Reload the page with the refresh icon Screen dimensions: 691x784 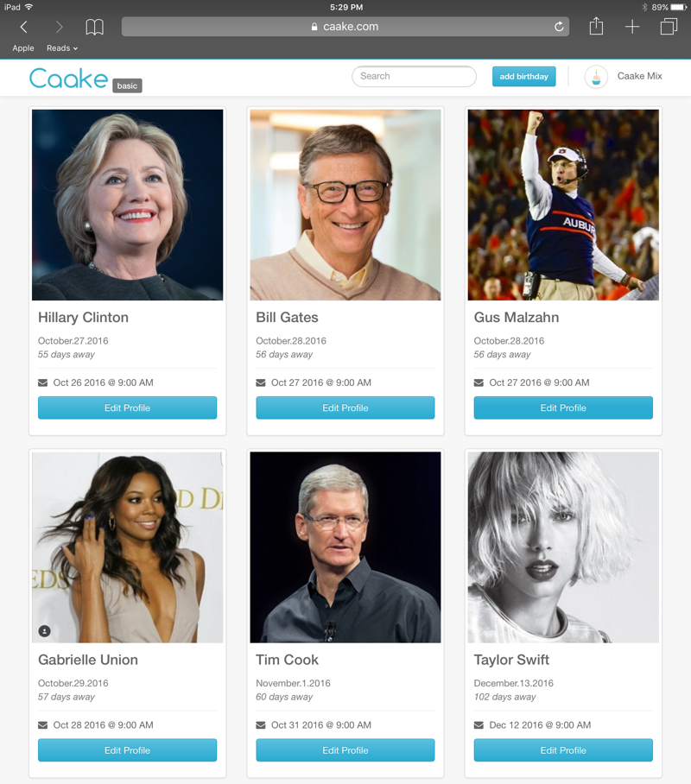coord(559,27)
